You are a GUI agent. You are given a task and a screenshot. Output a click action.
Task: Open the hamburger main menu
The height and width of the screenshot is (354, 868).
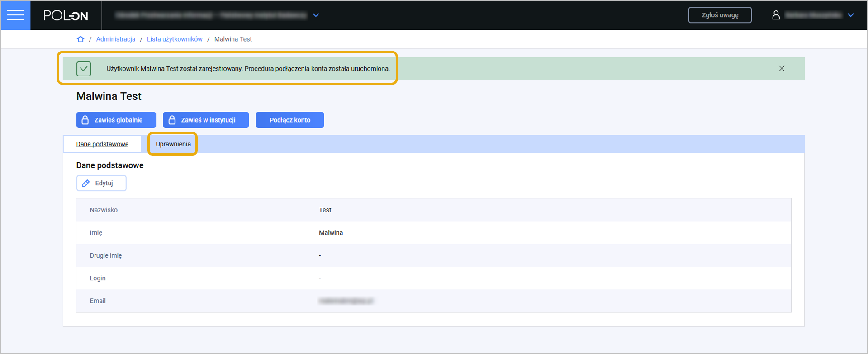click(x=15, y=15)
